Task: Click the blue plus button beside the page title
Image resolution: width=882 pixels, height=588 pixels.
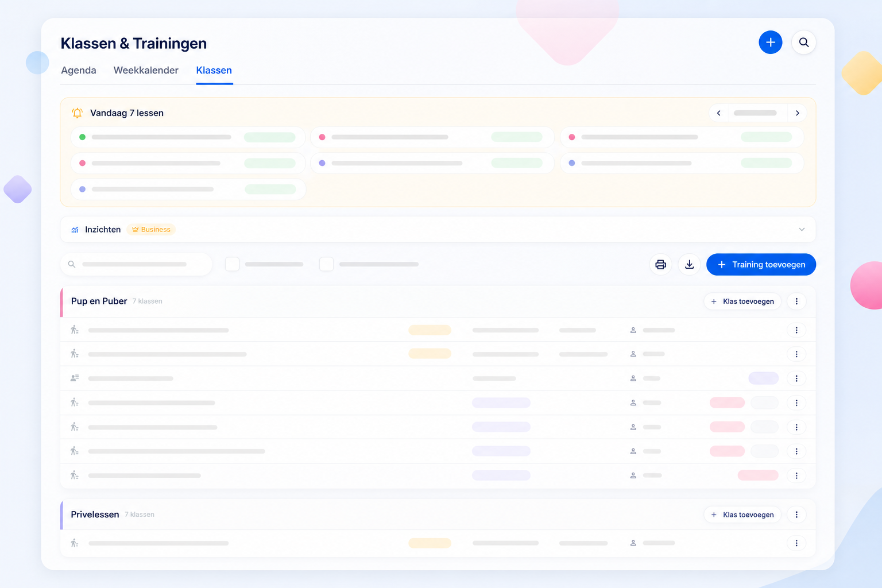Action: coord(771,42)
